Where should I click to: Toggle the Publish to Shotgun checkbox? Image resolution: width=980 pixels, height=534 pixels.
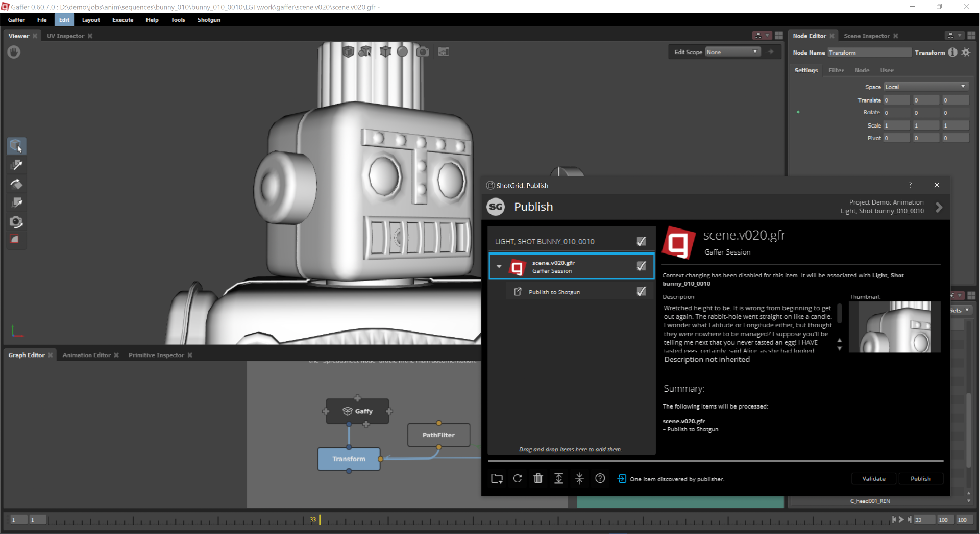(x=642, y=291)
